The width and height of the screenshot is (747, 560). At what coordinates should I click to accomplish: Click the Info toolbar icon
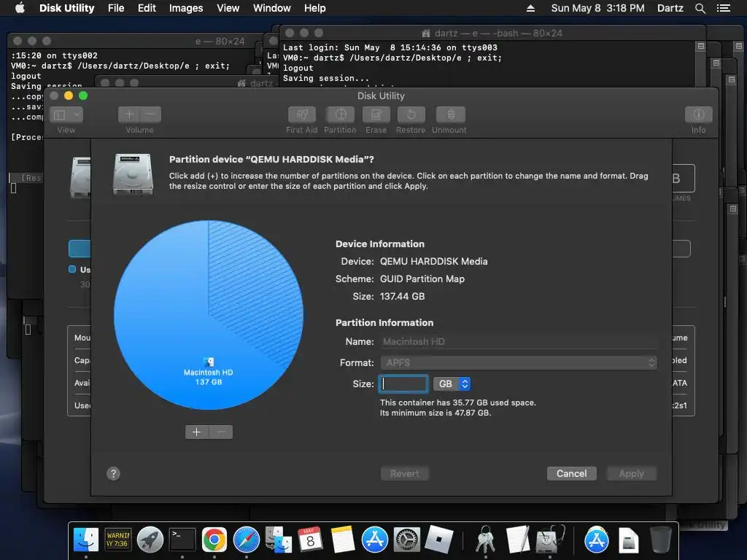coord(698,114)
